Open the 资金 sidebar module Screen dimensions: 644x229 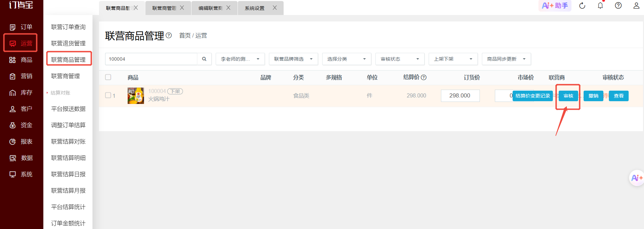pos(21,125)
